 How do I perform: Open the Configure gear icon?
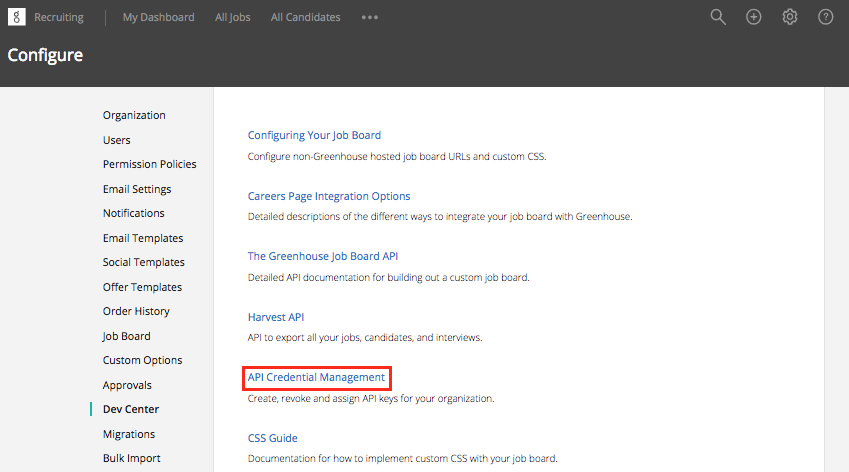click(790, 17)
